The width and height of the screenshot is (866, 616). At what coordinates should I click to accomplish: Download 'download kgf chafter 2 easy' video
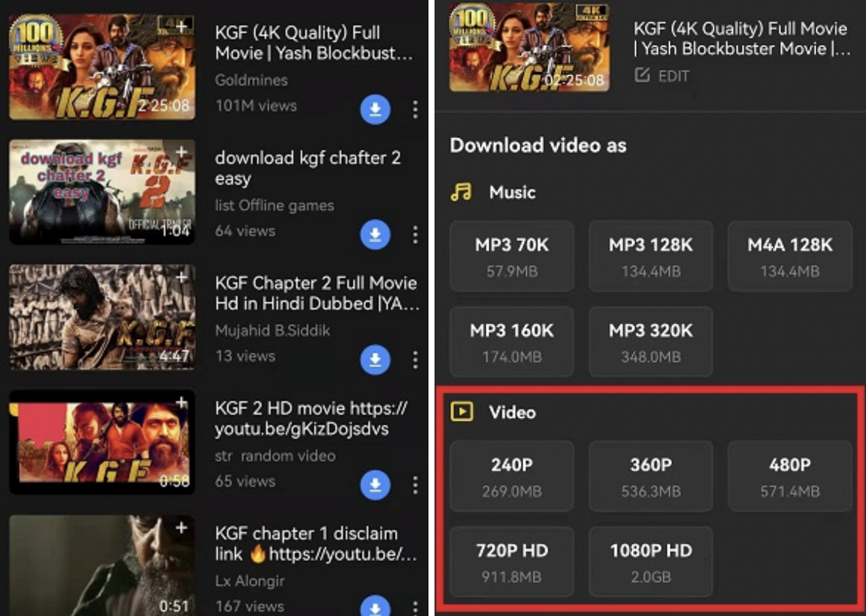tap(376, 234)
